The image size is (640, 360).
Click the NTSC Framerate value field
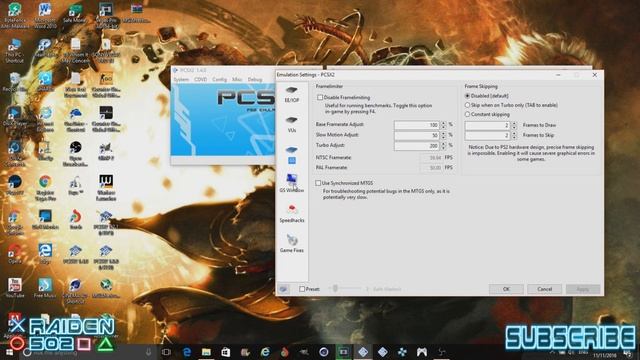431,158
